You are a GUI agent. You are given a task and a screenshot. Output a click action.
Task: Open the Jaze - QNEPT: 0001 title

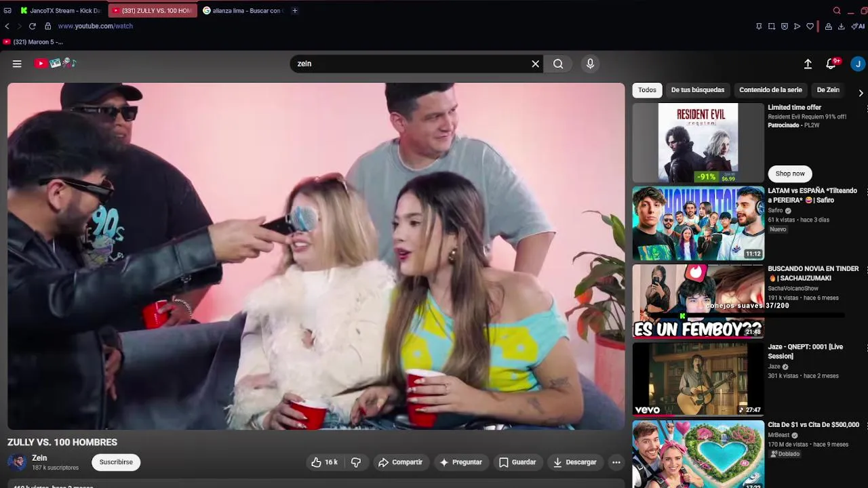806,352
